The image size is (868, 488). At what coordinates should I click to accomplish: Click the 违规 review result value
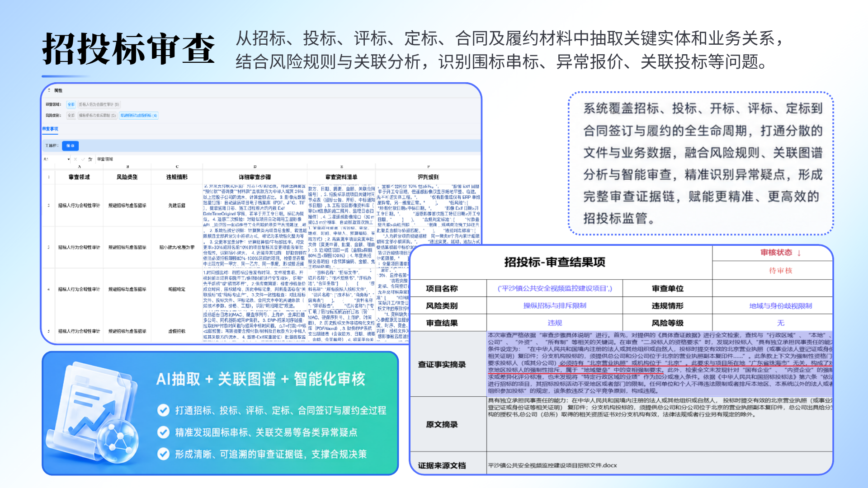555,323
